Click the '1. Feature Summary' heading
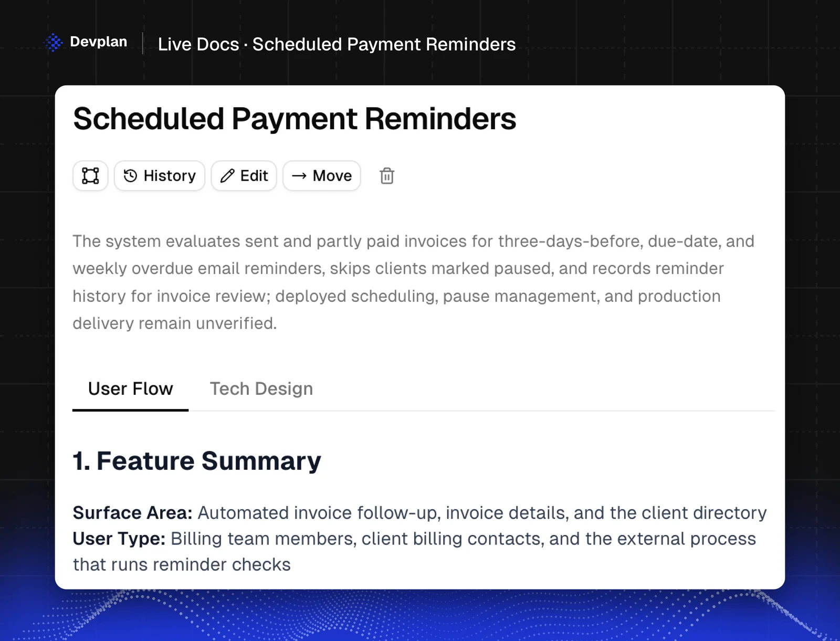 [x=197, y=461]
